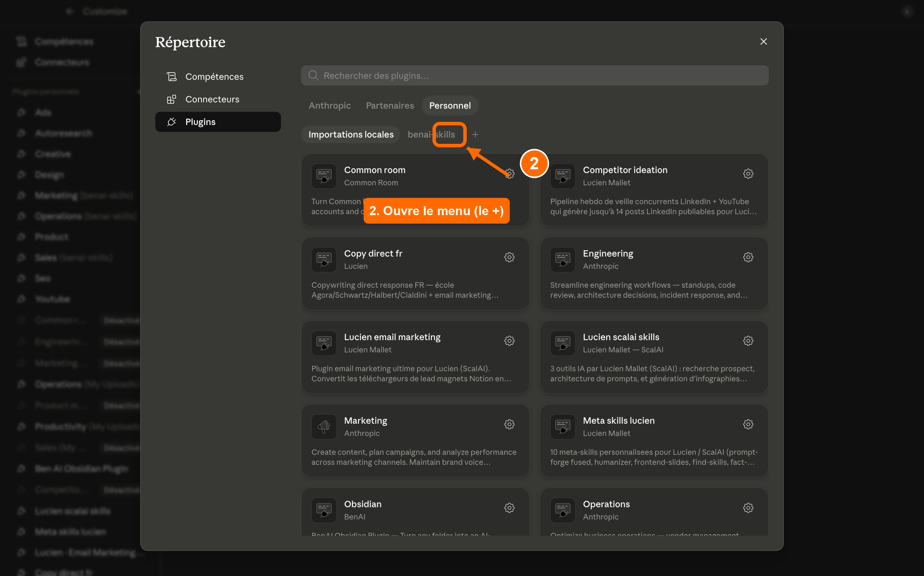Click Lucien scalai skills plugin thumbnail icon
The image size is (924, 576).
click(x=562, y=343)
